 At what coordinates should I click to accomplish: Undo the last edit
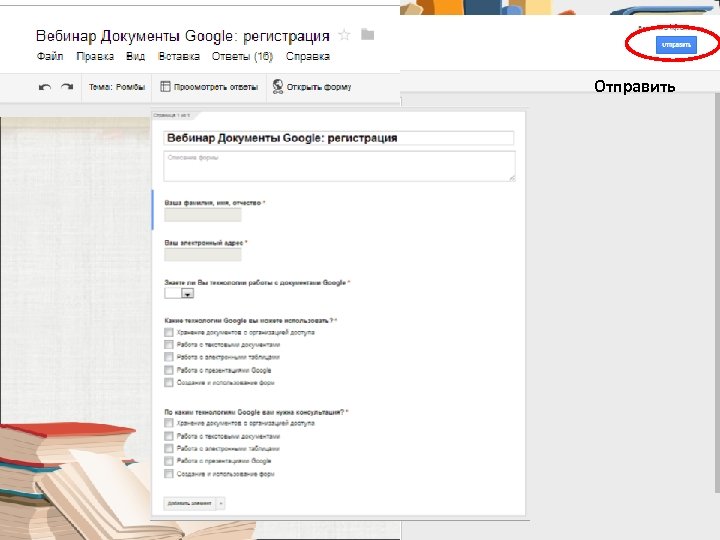click(x=45, y=87)
